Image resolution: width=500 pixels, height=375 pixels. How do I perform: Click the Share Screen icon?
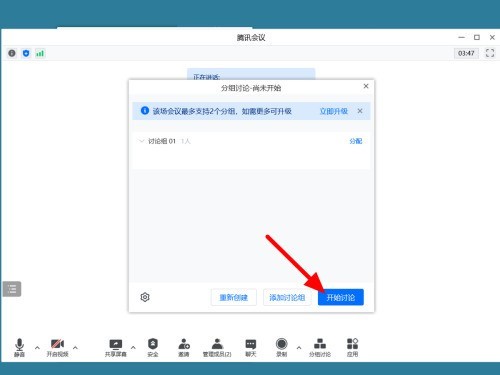[116, 347]
